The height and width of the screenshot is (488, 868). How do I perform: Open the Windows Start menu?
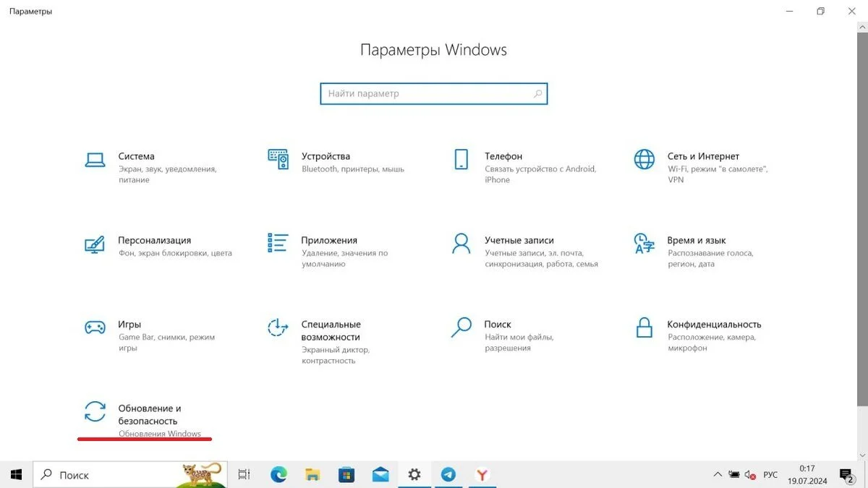(x=16, y=474)
